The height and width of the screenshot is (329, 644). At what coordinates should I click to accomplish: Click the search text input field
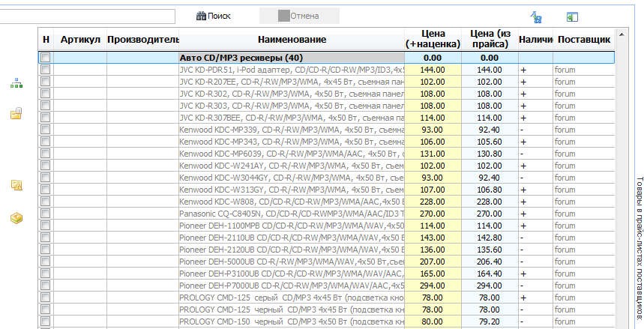pyautogui.click(x=87, y=16)
